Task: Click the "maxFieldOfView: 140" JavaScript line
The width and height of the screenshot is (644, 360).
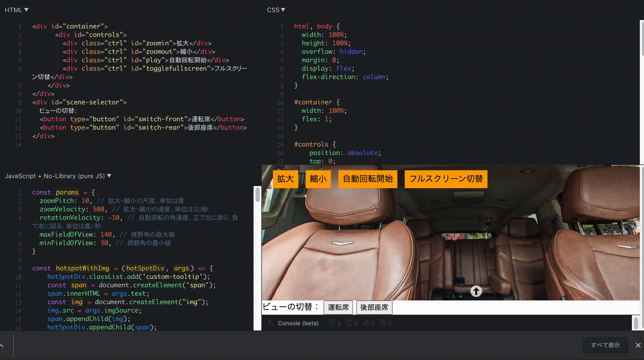Action: tap(107, 234)
